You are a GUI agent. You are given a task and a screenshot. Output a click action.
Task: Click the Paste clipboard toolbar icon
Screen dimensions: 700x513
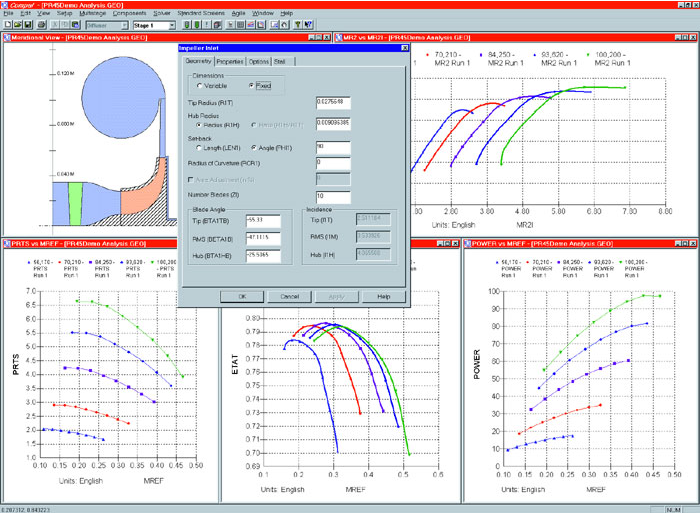tap(75, 25)
